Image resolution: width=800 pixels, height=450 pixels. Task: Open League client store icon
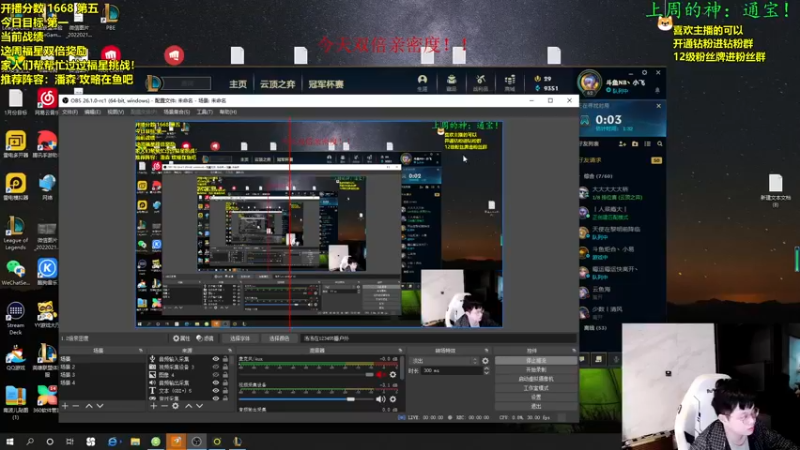pyautogui.click(x=510, y=82)
